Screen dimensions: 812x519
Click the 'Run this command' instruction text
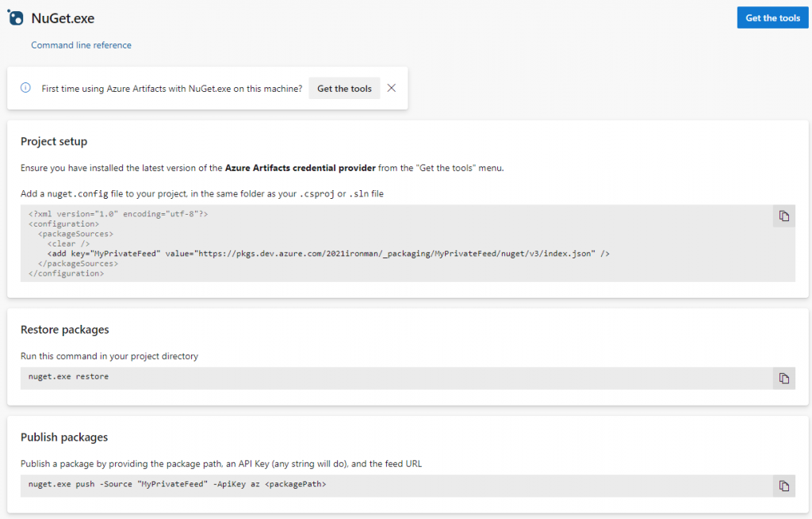(109, 356)
